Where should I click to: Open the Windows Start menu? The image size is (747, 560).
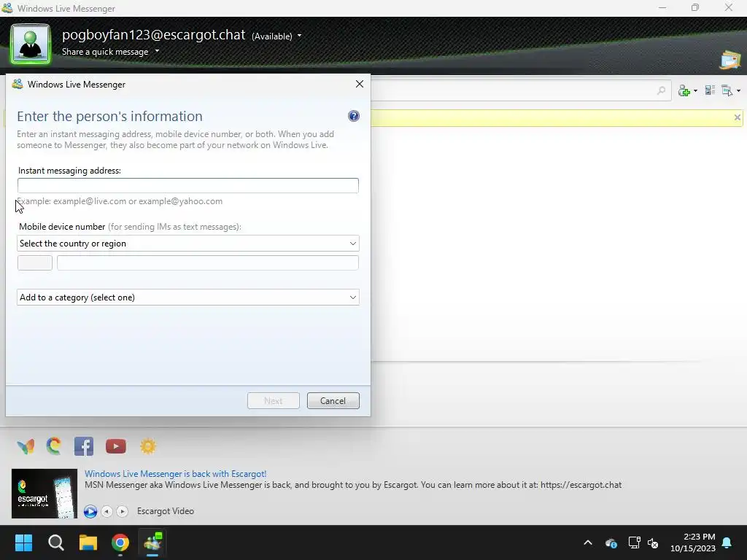pos(23,542)
